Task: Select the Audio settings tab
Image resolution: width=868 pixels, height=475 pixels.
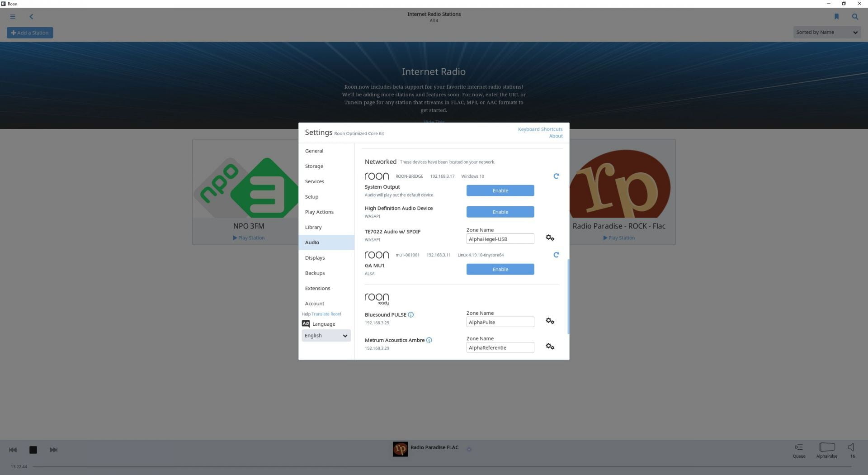Action: [326, 242]
